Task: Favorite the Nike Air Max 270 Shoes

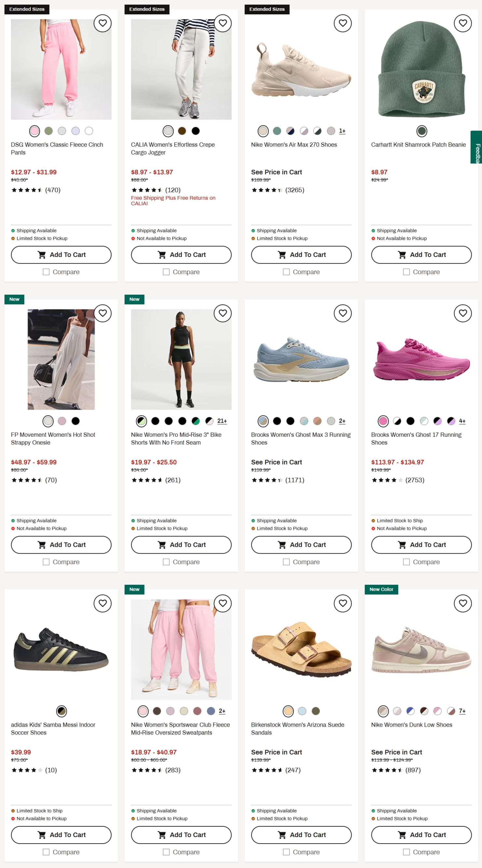Action: pyautogui.click(x=343, y=23)
